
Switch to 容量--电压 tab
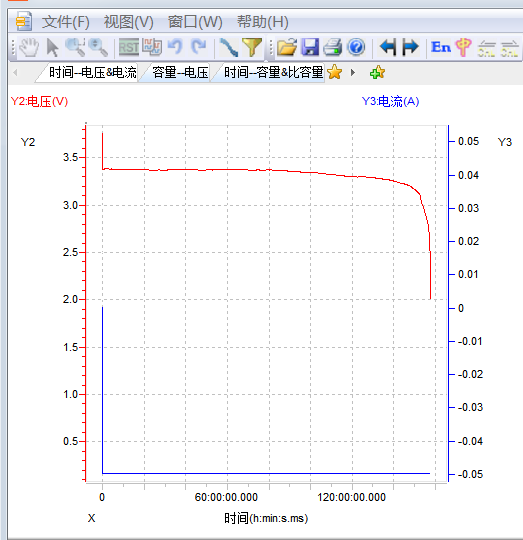click(x=180, y=73)
